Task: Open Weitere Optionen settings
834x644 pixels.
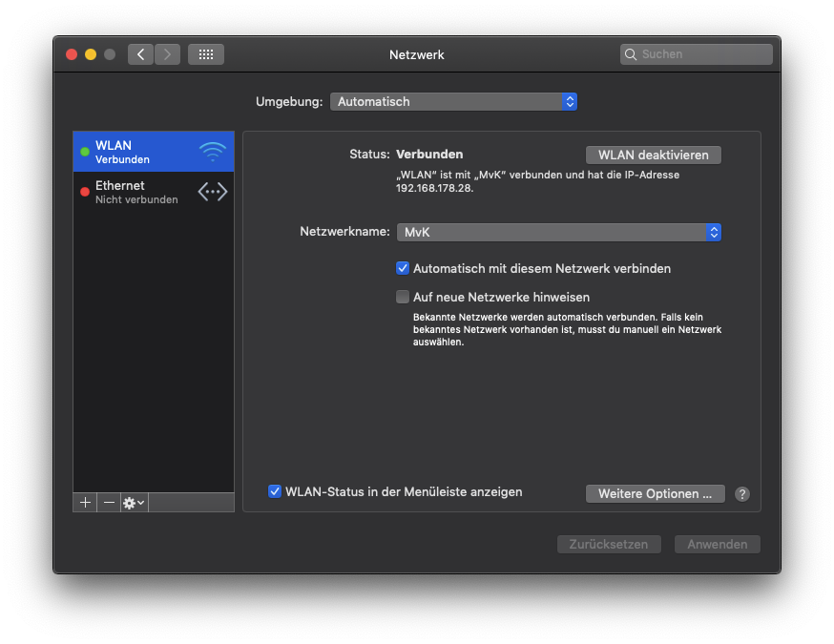Action: pyautogui.click(x=655, y=494)
